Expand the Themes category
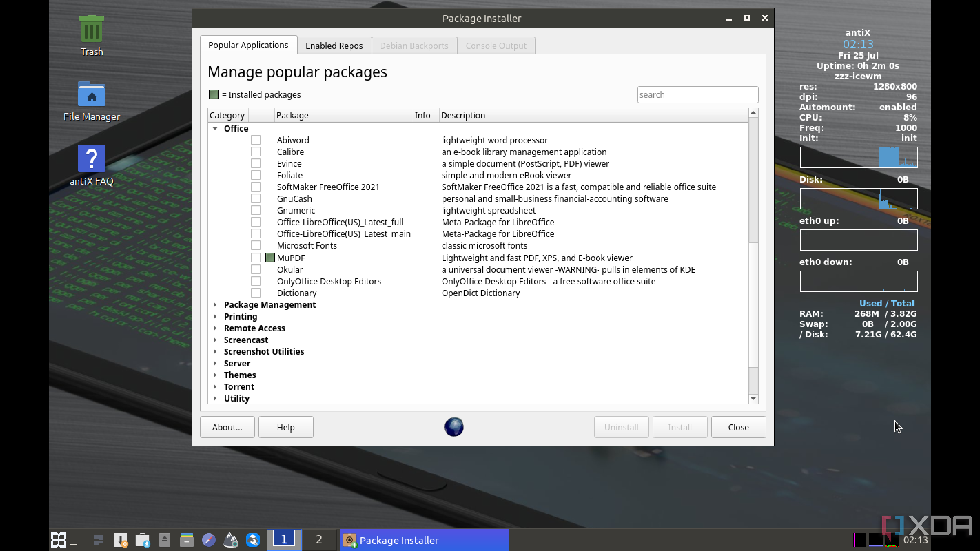This screenshot has width=980, height=551. (x=215, y=375)
